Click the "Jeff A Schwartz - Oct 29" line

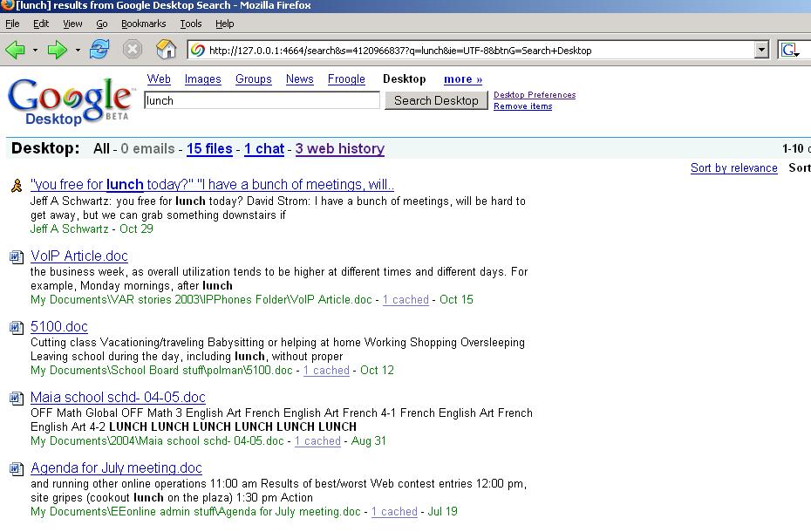coord(92,228)
